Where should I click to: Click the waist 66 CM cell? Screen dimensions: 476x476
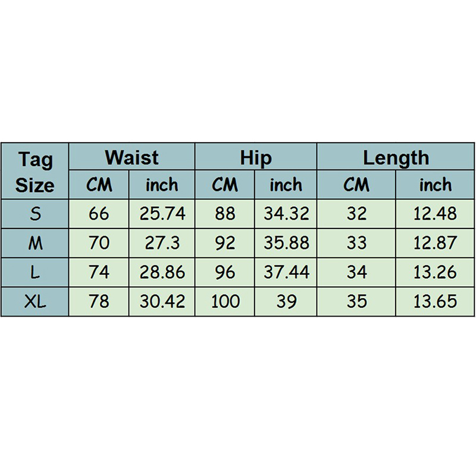pos(99,214)
